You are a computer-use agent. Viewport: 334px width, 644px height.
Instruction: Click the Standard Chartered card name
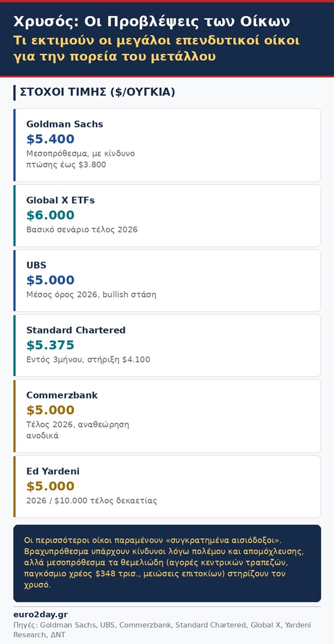(x=76, y=330)
